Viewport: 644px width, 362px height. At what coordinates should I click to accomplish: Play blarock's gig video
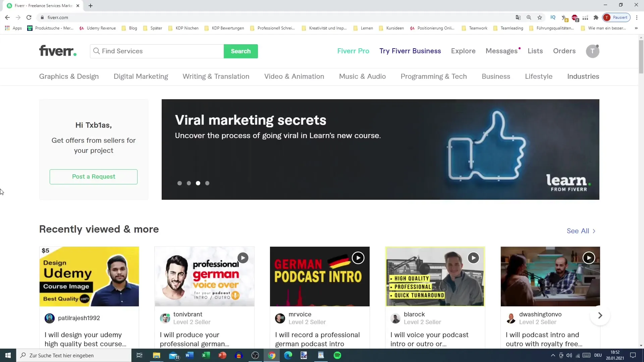(x=473, y=258)
